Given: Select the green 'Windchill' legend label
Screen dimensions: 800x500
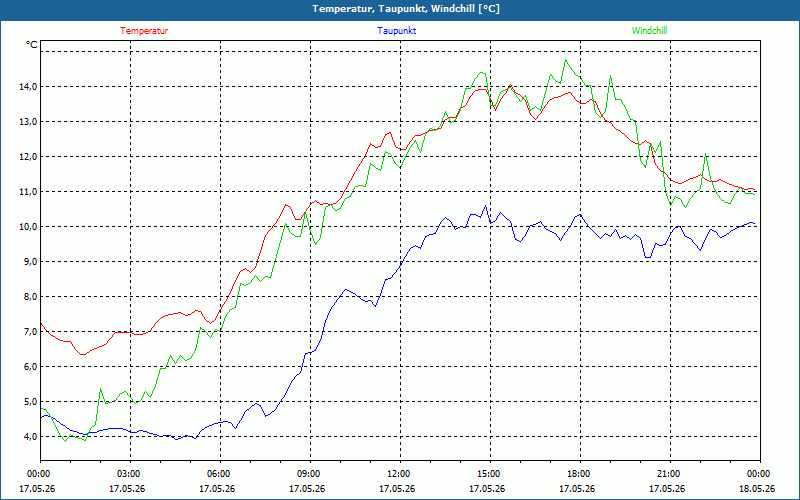Looking at the screenshot, I should pyautogui.click(x=649, y=31).
